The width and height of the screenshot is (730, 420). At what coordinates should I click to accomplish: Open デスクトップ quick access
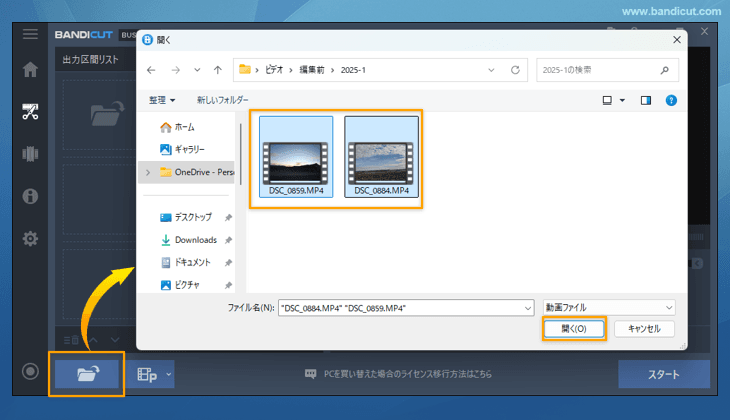[x=186, y=217]
